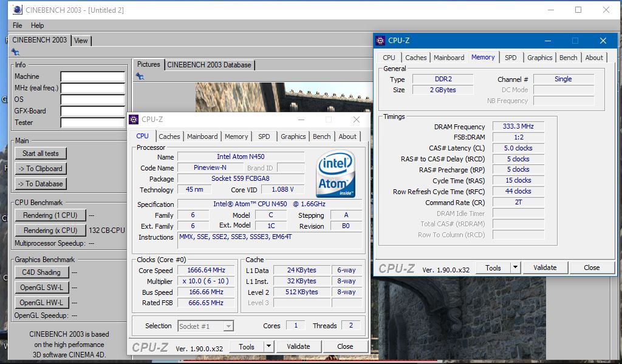This screenshot has height=364, width=622.
Task: Click Validate in the CPU window
Action: coord(298,346)
